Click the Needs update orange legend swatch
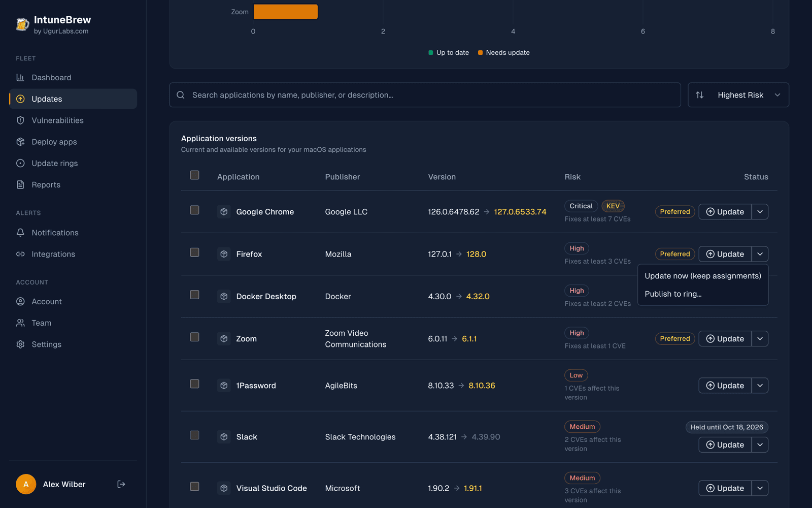The image size is (812, 508). [480, 53]
